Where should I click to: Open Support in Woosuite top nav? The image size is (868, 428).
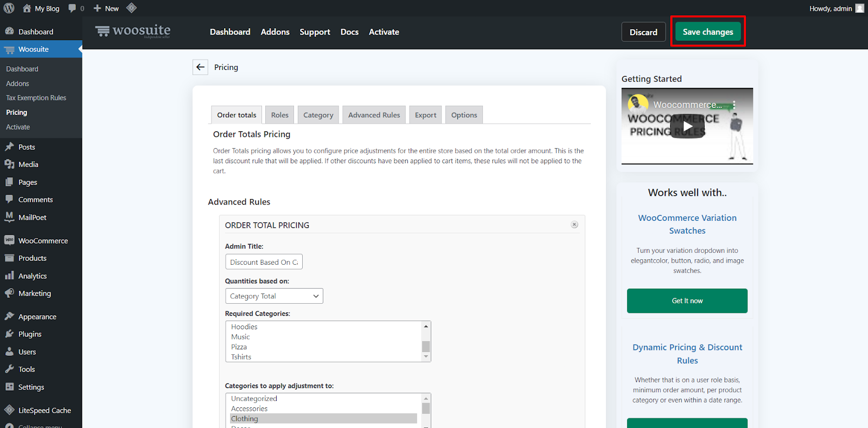315,32
